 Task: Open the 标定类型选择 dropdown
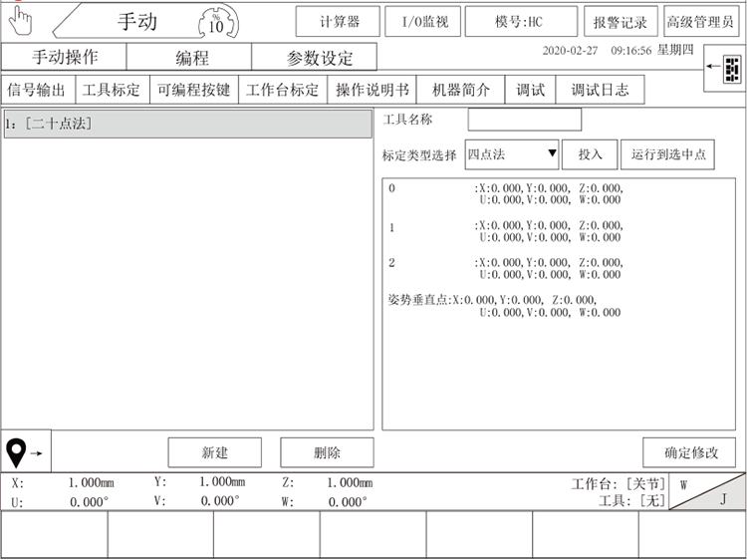click(x=512, y=154)
